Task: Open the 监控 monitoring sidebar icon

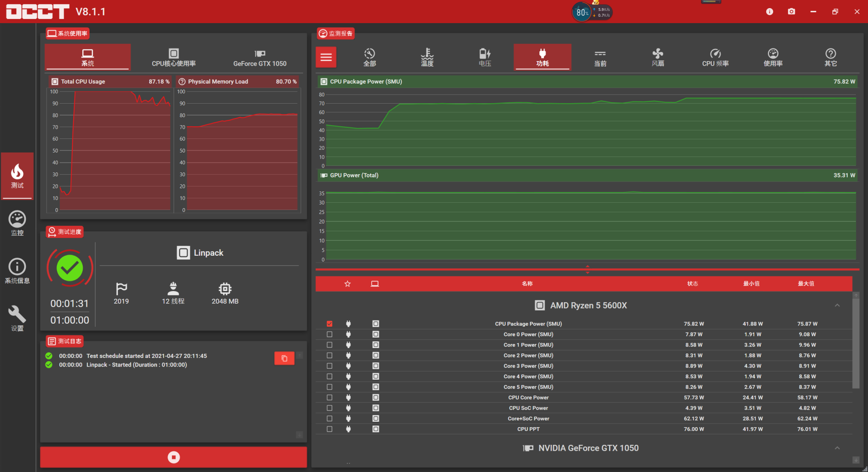Action: (17, 223)
